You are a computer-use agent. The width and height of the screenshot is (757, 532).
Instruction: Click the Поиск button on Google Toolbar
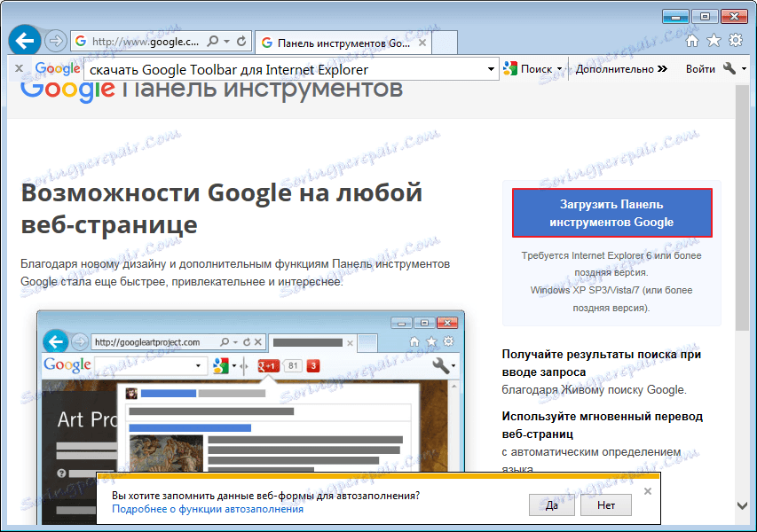pyautogui.click(x=527, y=69)
